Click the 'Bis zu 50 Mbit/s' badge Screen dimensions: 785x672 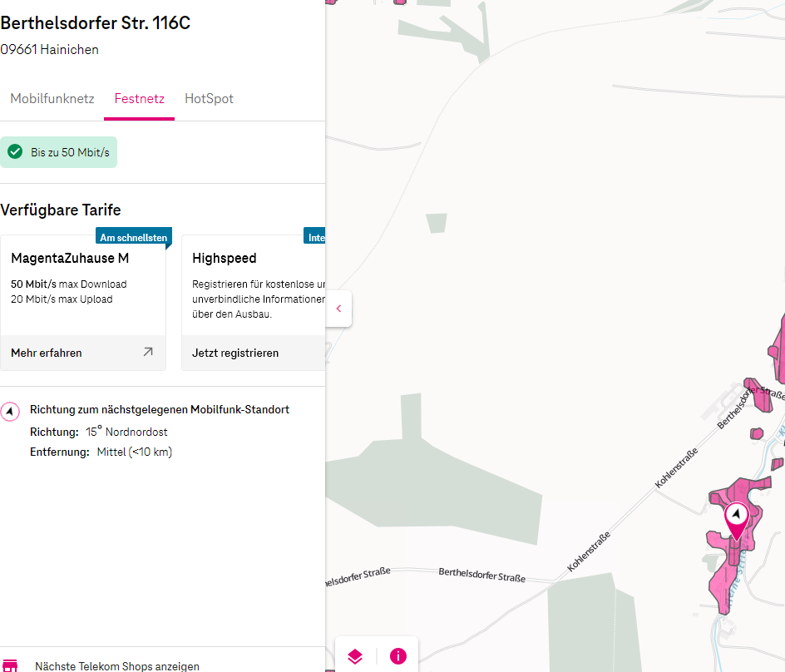pyautogui.click(x=58, y=152)
